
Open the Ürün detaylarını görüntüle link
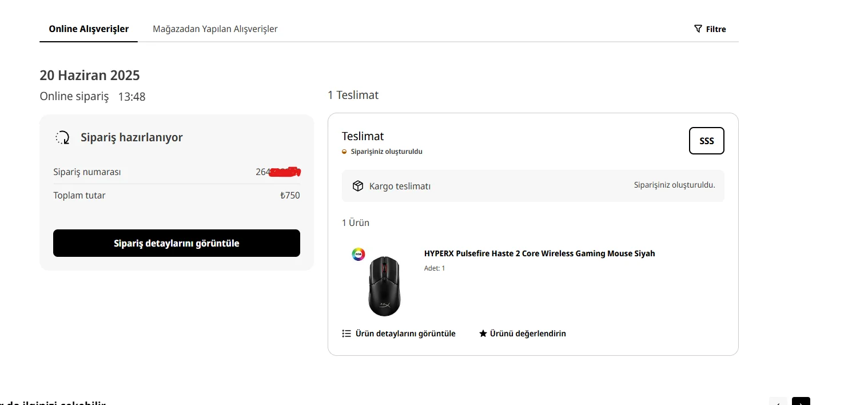(x=405, y=333)
